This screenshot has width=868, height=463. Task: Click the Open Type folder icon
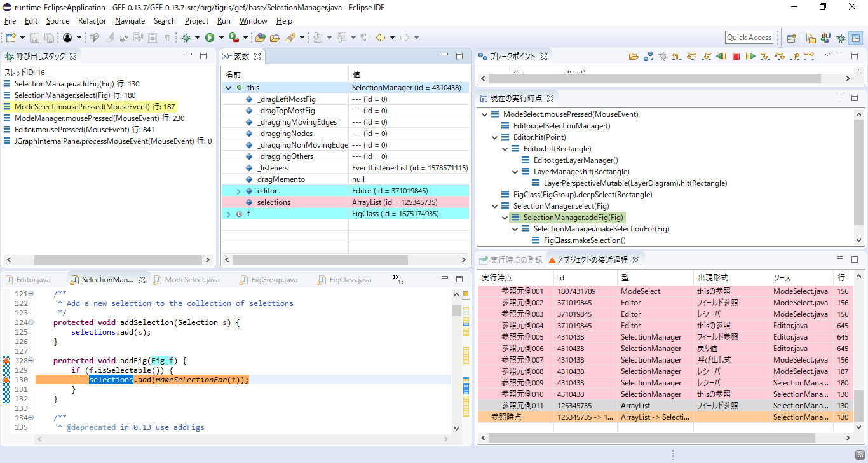261,38
